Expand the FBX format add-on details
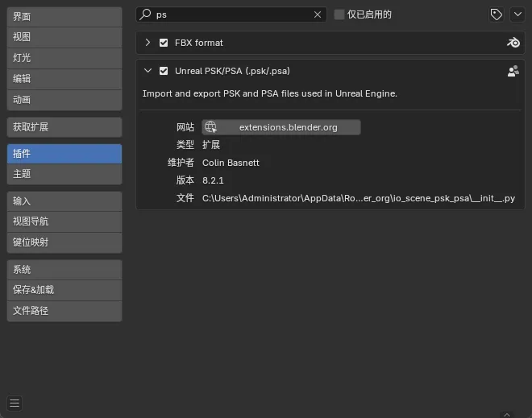This screenshot has height=418, width=532. [148, 43]
